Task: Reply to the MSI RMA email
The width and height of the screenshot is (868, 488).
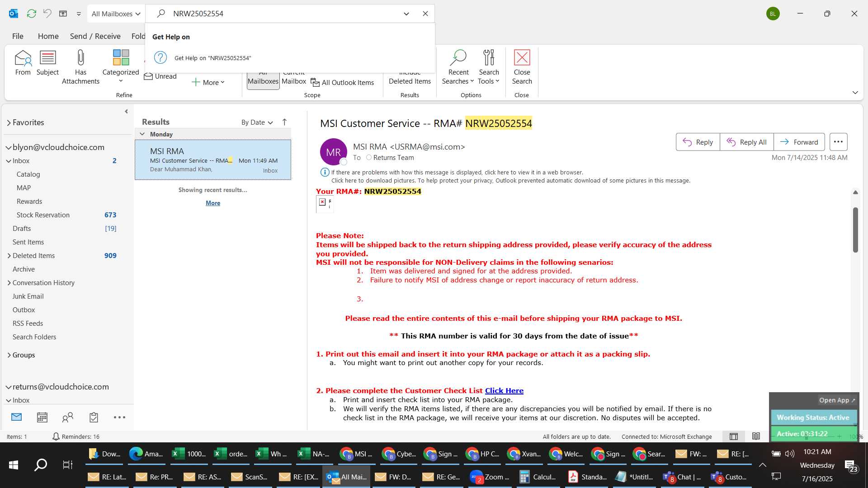Action: coord(698,142)
